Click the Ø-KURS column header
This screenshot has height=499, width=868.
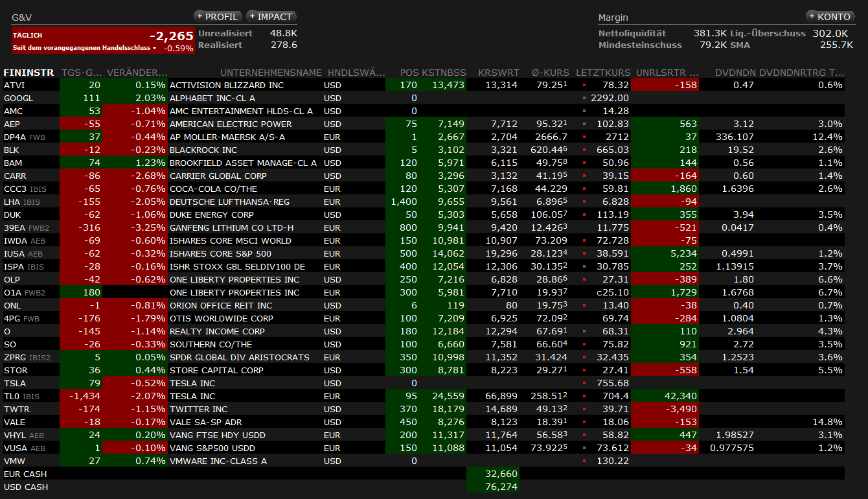pos(550,72)
